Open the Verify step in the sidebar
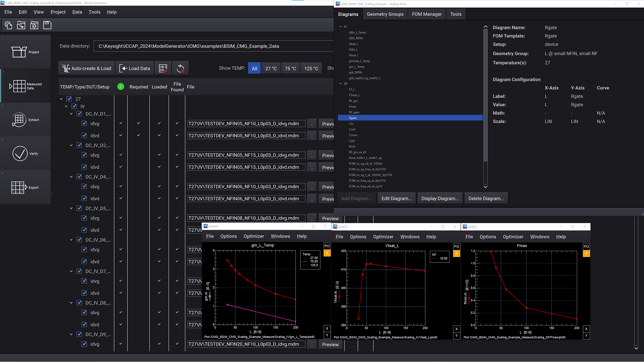Viewport: 644px width, 362px height. (25, 153)
